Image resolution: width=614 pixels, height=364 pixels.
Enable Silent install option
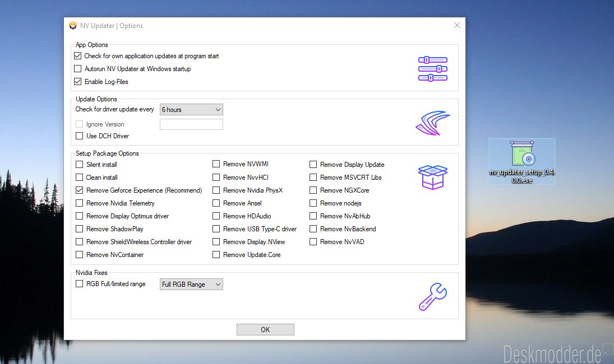[79, 165]
